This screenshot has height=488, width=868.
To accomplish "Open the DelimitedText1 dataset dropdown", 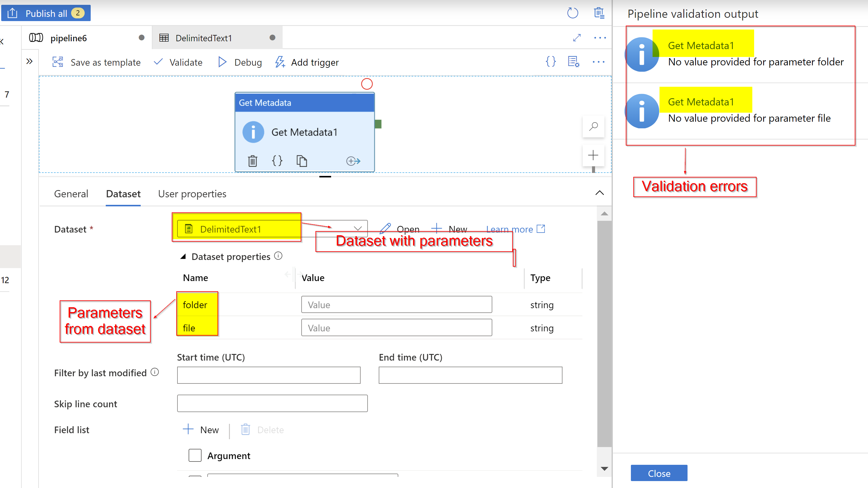I will click(x=357, y=229).
